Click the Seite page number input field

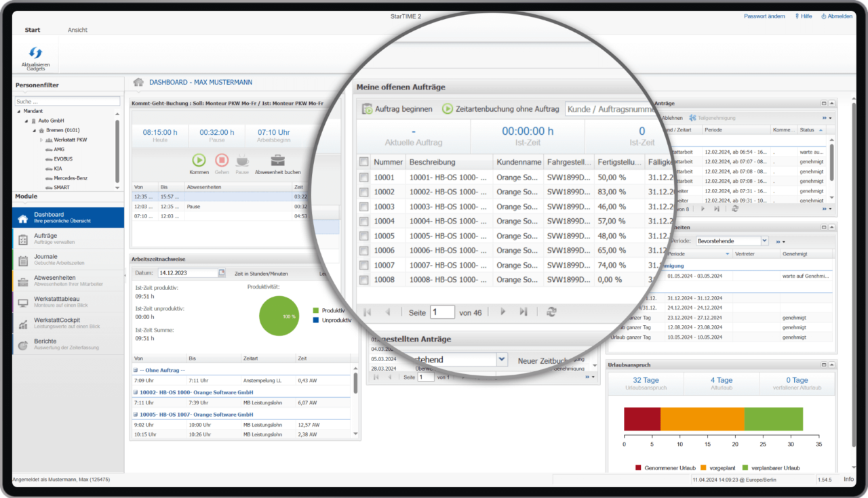(442, 312)
